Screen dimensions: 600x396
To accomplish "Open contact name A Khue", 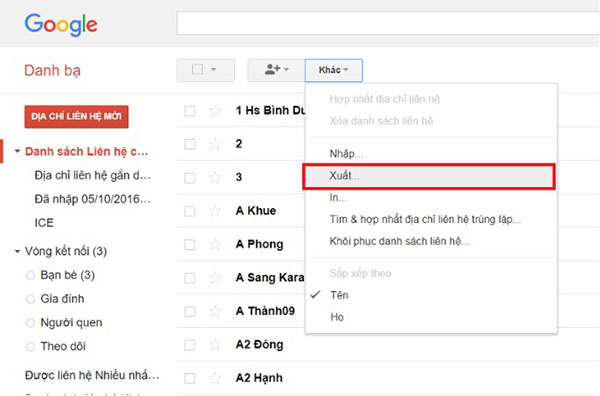I will click(256, 211).
